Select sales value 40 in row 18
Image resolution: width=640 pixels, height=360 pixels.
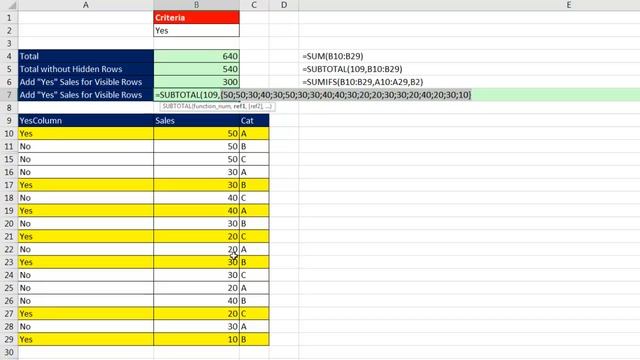[x=196, y=198]
